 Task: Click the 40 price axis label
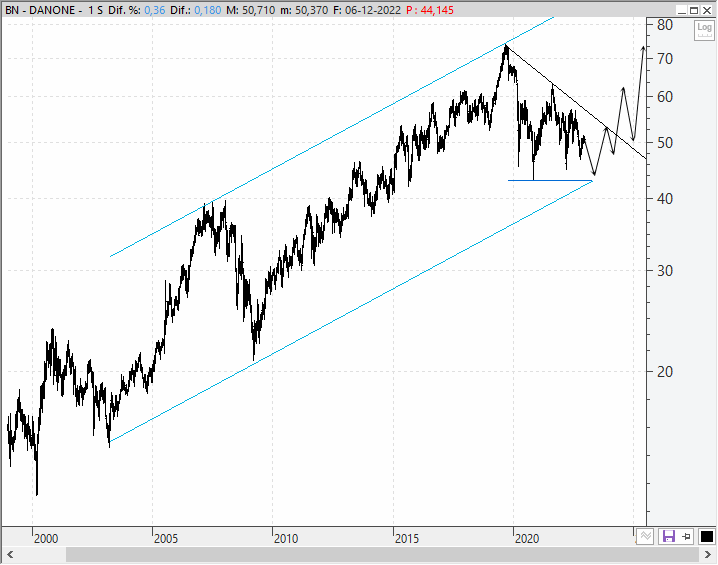click(664, 199)
